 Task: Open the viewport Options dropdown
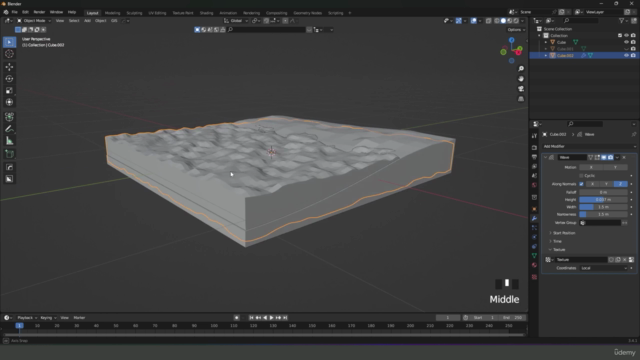click(x=516, y=30)
